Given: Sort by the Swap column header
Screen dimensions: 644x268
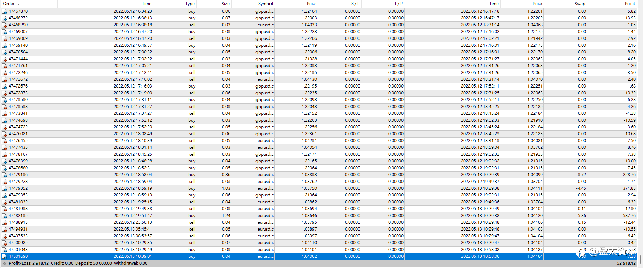Looking at the screenshot, I should coord(580,4).
